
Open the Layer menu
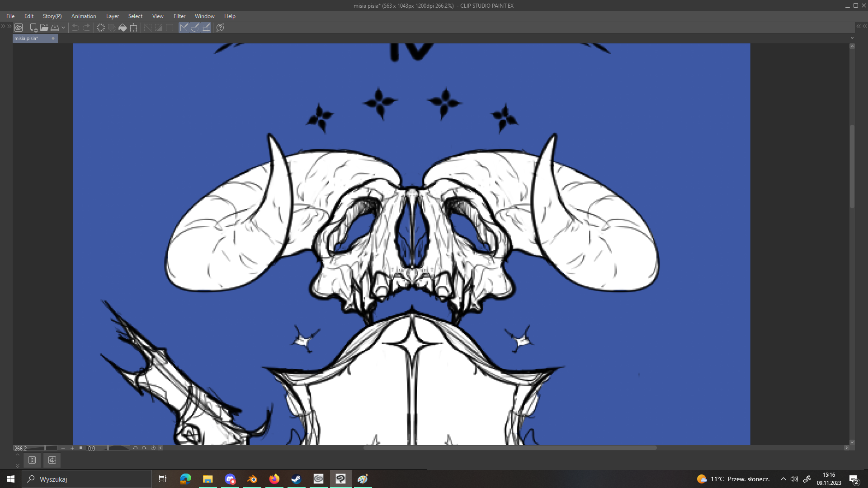point(113,16)
